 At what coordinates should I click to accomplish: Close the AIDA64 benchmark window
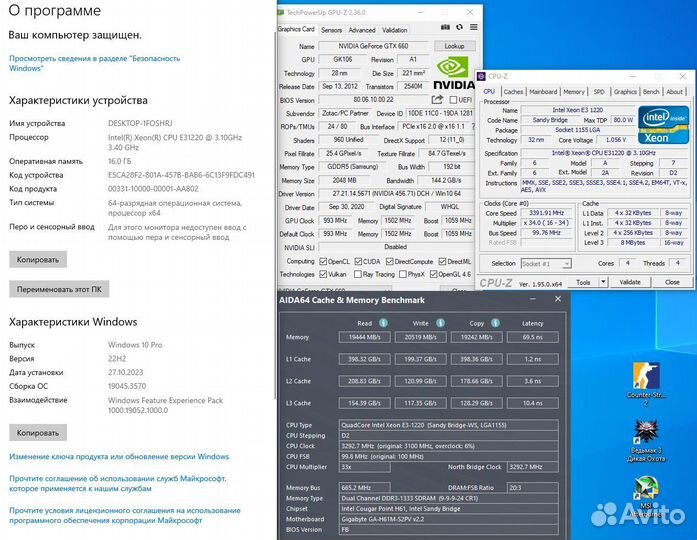558,299
